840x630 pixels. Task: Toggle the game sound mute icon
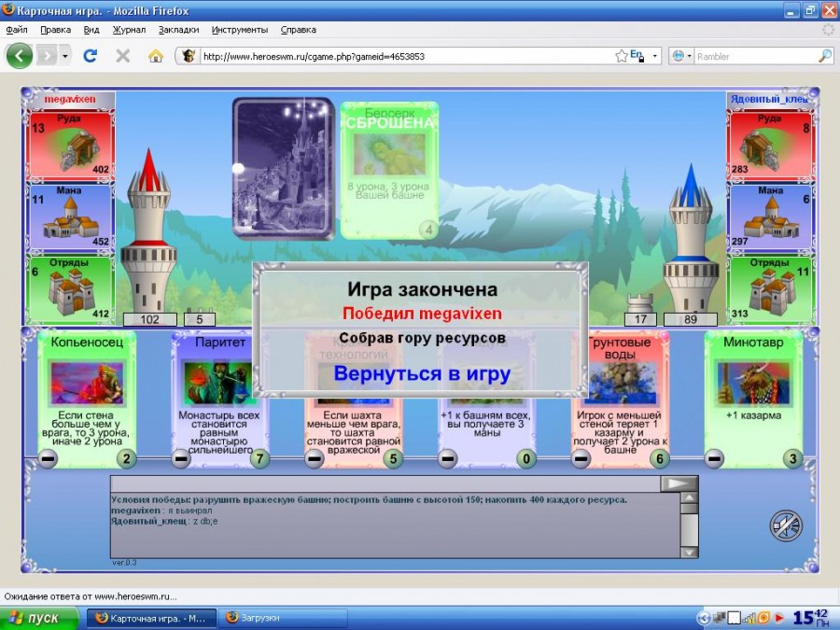tap(786, 526)
